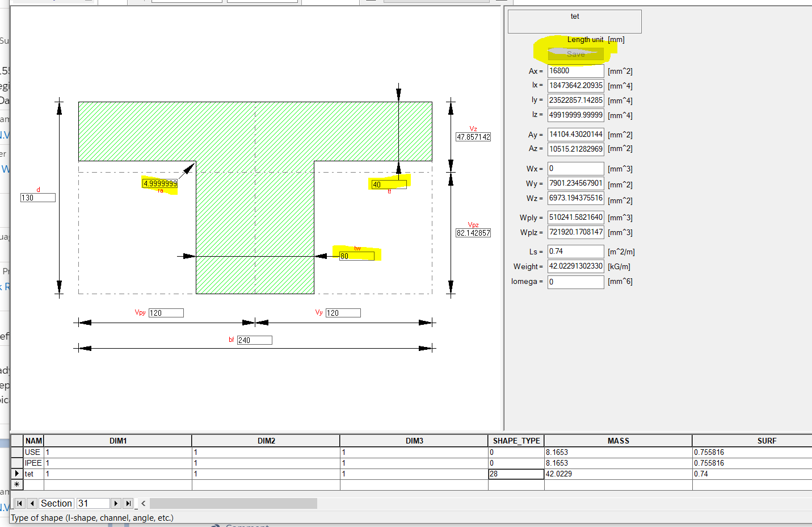Go to the first Section record
Screen dimensions: 812x527
click(x=20, y=503)
